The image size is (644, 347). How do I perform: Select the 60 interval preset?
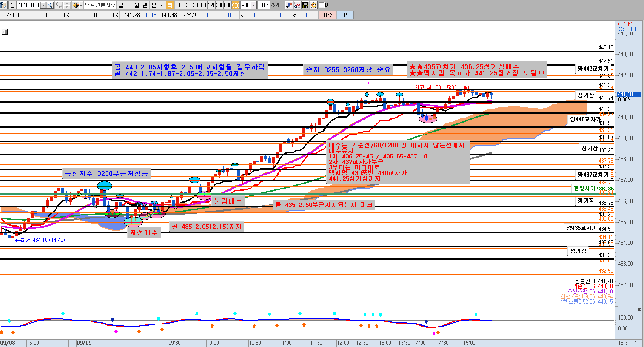[203, 5]
